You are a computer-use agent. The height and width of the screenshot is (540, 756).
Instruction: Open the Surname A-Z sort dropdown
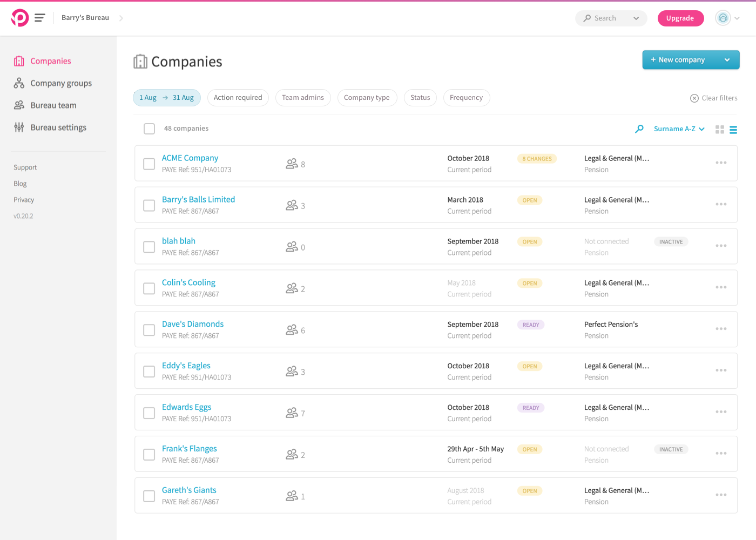679,129
